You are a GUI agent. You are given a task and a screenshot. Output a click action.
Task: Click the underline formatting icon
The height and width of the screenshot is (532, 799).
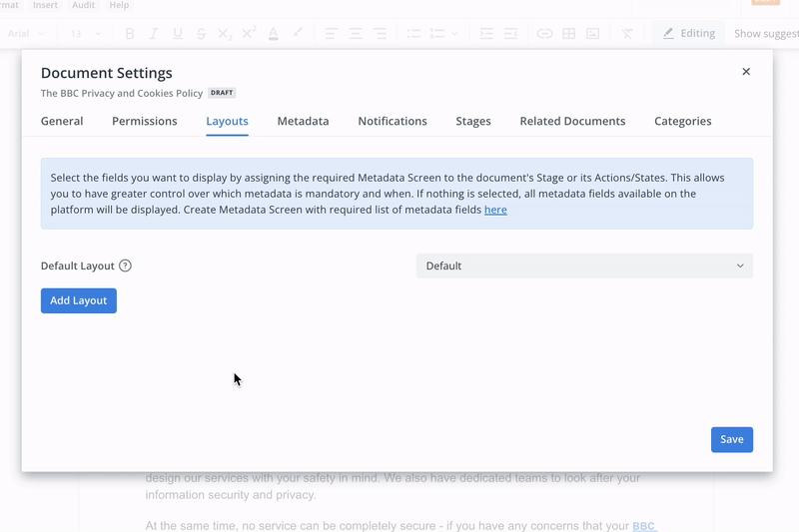pos(178,34)
